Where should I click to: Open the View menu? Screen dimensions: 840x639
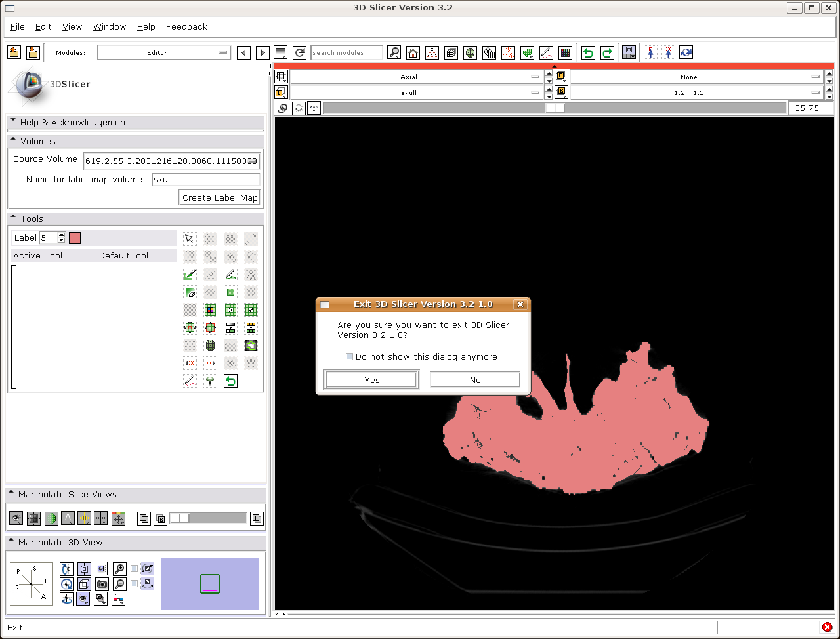(x=72, y=27)
